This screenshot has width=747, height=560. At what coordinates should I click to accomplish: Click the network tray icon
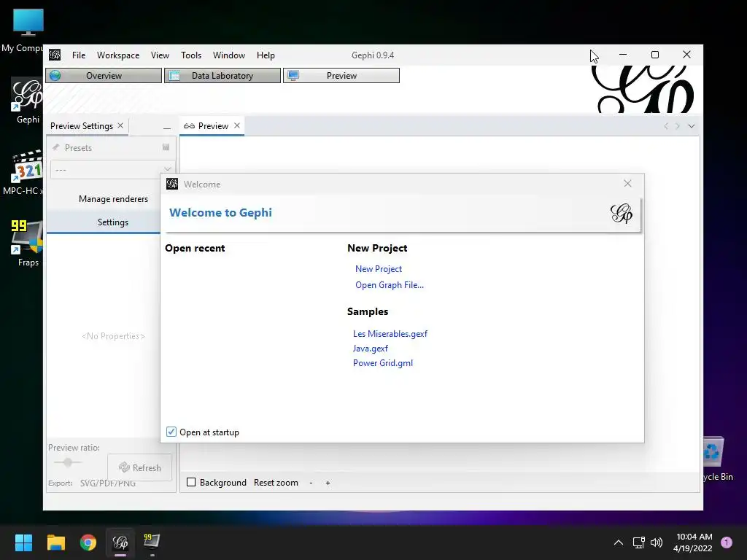[x=638, y=542]
